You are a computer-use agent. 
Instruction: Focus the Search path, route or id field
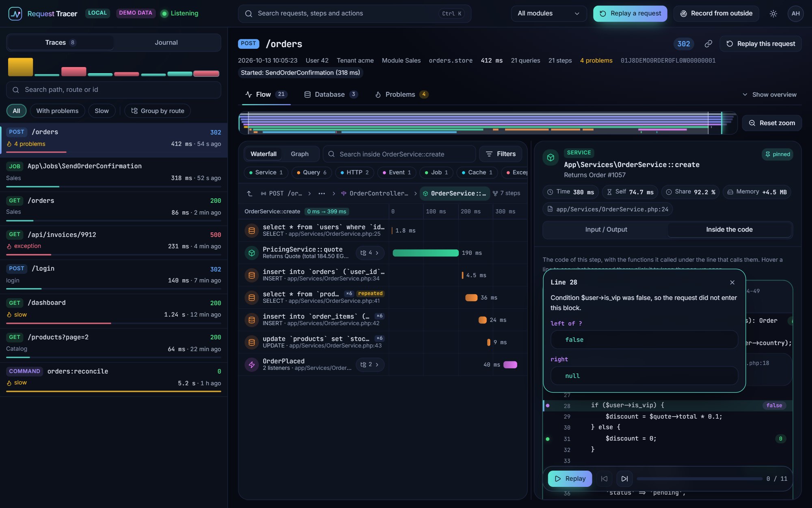click(114, 90)
